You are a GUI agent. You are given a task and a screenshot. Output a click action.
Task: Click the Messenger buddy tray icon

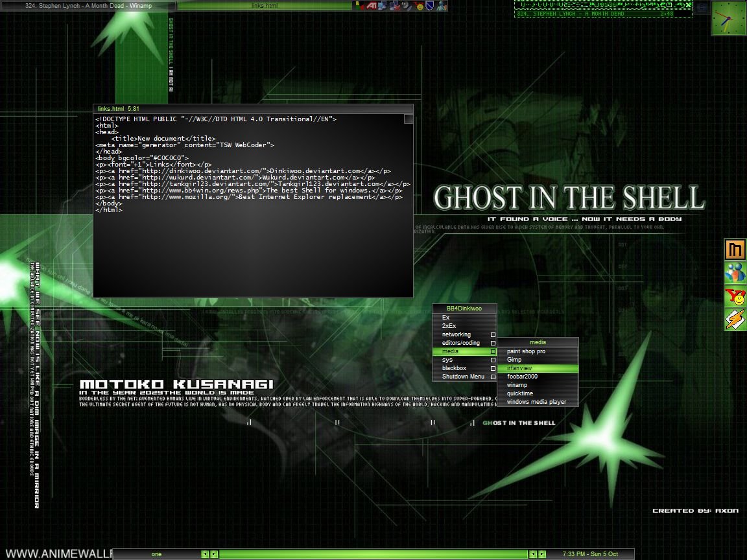pos(442,6)
